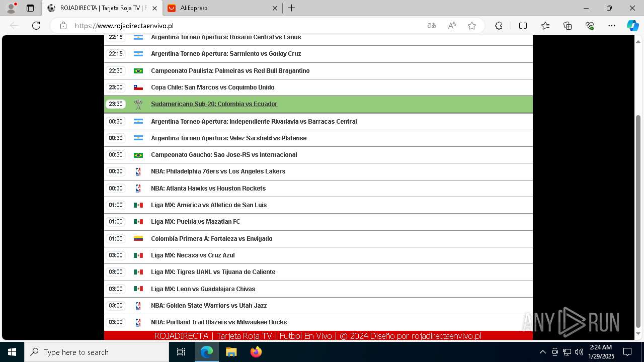Screen dimensions: 644x362
Task: Open the Extensions puzzle icon
Action: [499, 26]
